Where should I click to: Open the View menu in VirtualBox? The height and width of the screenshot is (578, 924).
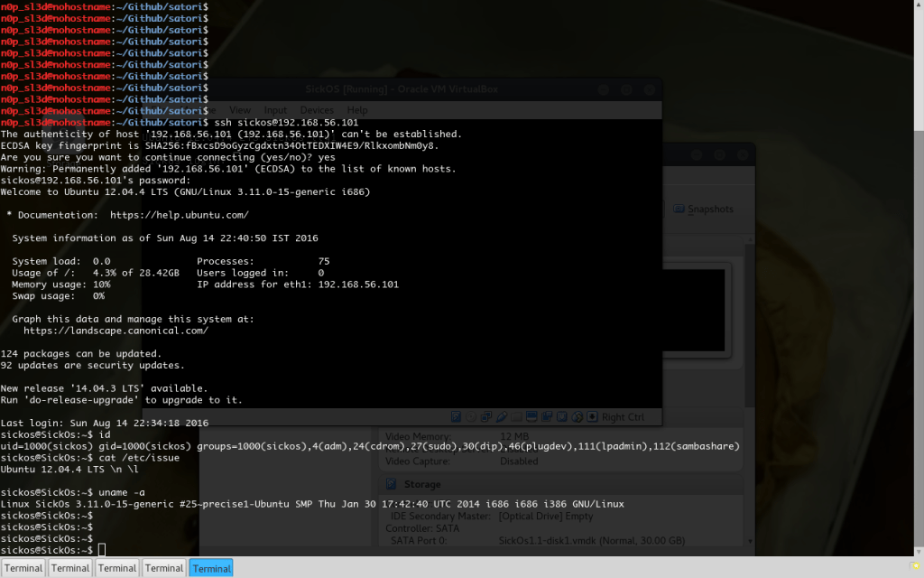240,109
